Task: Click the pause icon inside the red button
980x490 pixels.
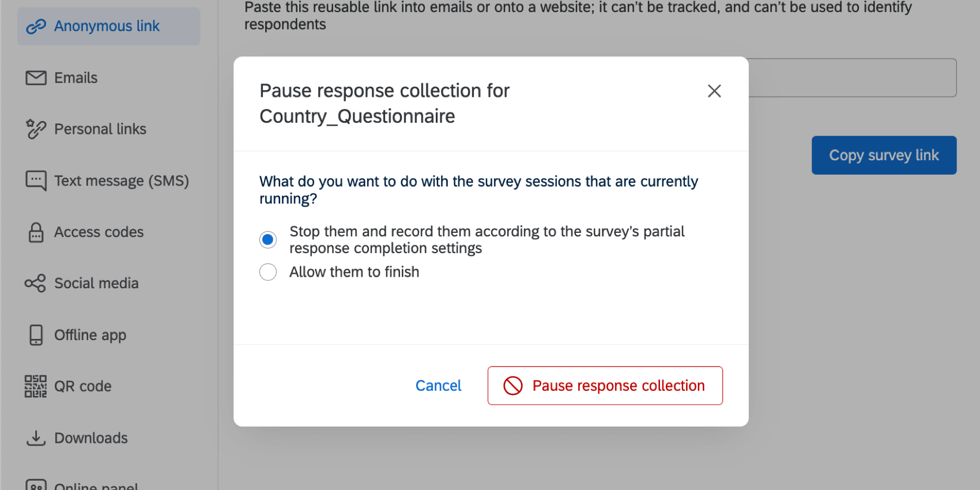Action: pos(512,386)
